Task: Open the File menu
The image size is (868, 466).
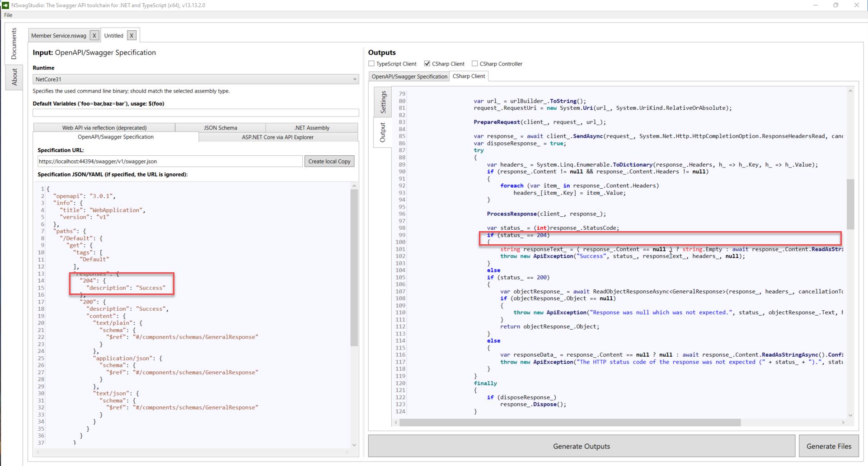Action: [x=8, y=15]
